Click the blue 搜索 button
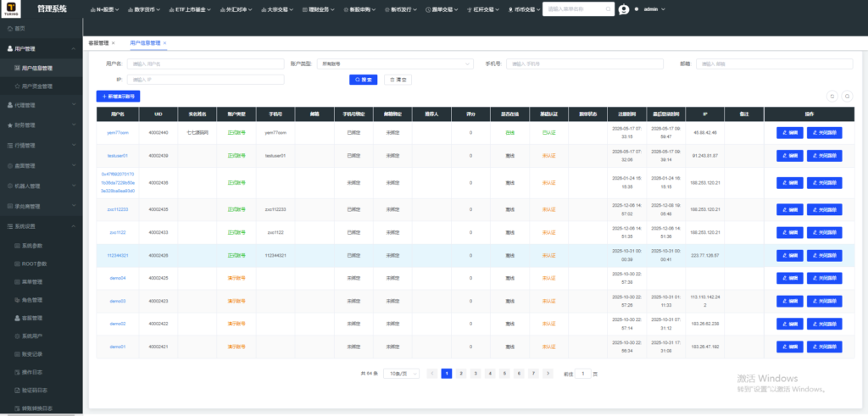The height and width of the screenshot is (416, 868). [363, 80]
